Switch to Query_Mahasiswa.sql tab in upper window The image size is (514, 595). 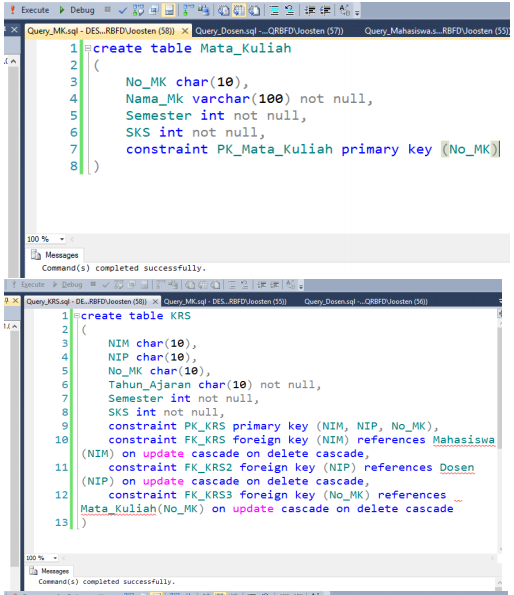point(436,31)
